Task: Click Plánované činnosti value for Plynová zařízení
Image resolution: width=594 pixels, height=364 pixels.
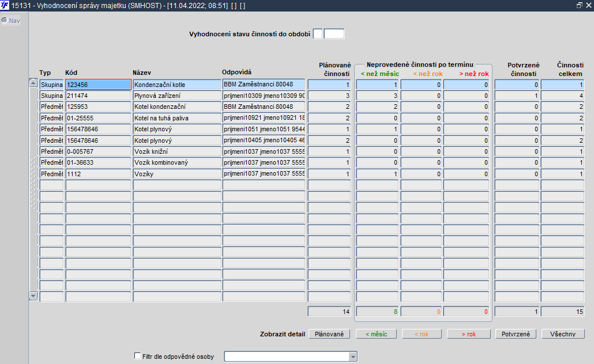Action: 329,96
